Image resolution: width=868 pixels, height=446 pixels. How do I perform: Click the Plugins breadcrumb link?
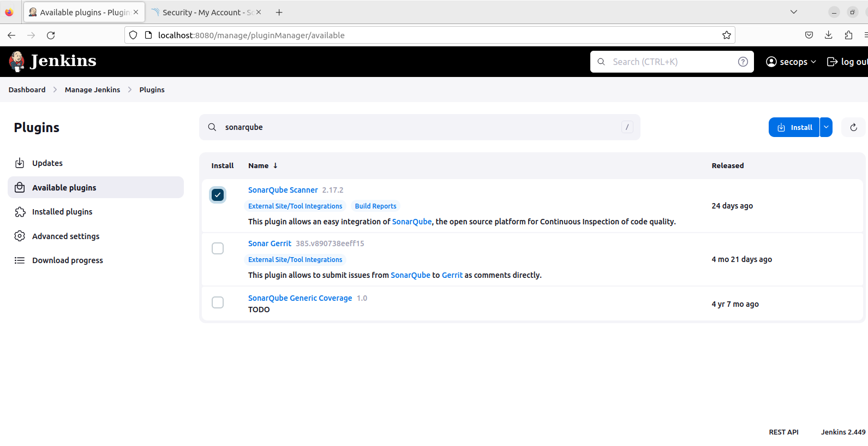[x=152, y=90]
